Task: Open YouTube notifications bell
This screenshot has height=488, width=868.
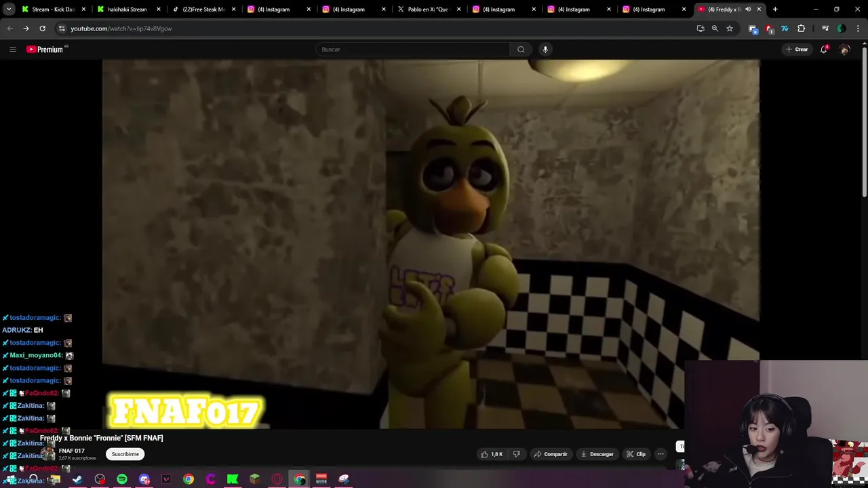Action: pos(824,49)
